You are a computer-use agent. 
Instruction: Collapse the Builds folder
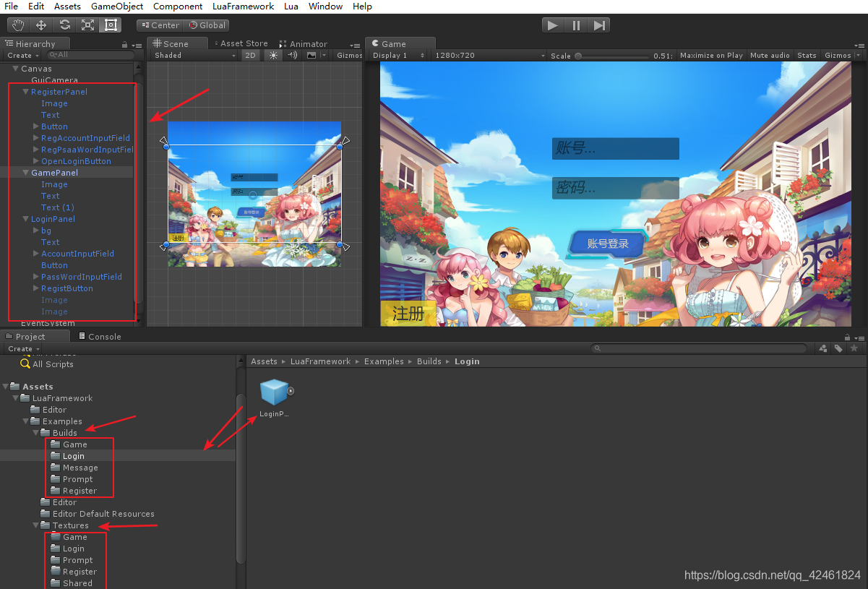(x=35, y=433)
